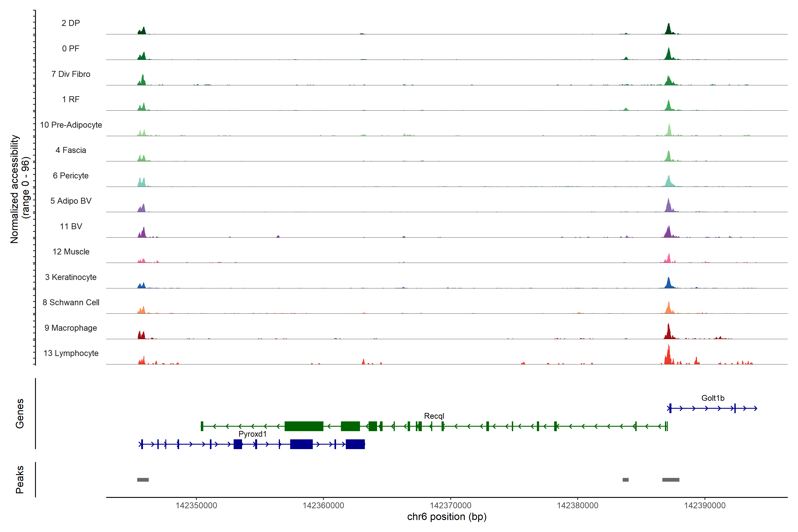Click the 142390000 axis tick label
The image size is (798, 532).
coord(705,505)
